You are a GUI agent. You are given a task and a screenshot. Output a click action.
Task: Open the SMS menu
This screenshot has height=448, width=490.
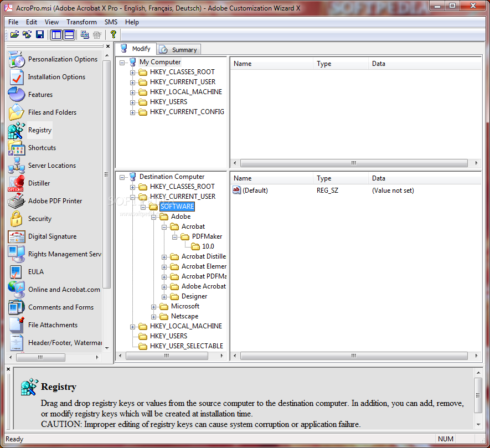[x=111, y=22]
